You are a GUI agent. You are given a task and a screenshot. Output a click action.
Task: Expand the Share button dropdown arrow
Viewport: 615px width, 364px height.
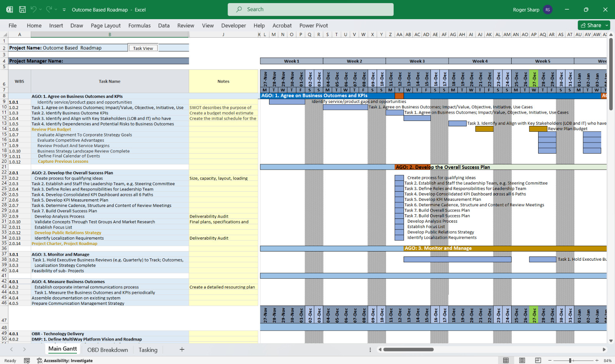(x=607, y=25)
